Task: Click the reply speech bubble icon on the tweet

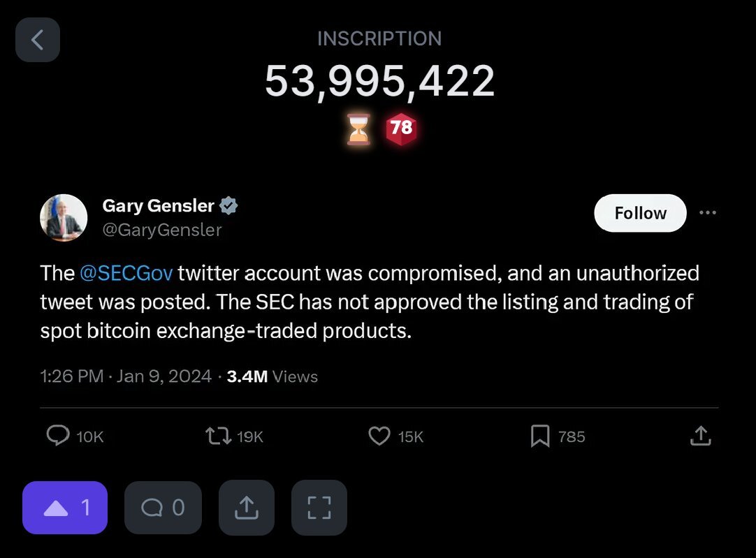Action: tap(58, 436)
